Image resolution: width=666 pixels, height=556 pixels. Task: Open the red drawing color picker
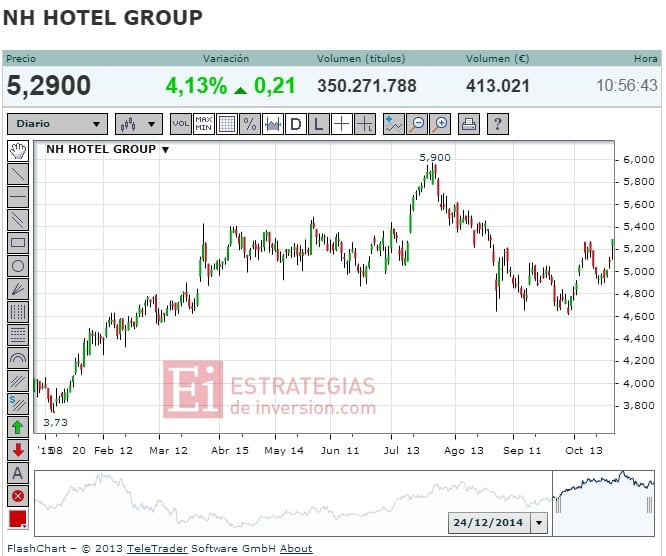pos(18,519)
